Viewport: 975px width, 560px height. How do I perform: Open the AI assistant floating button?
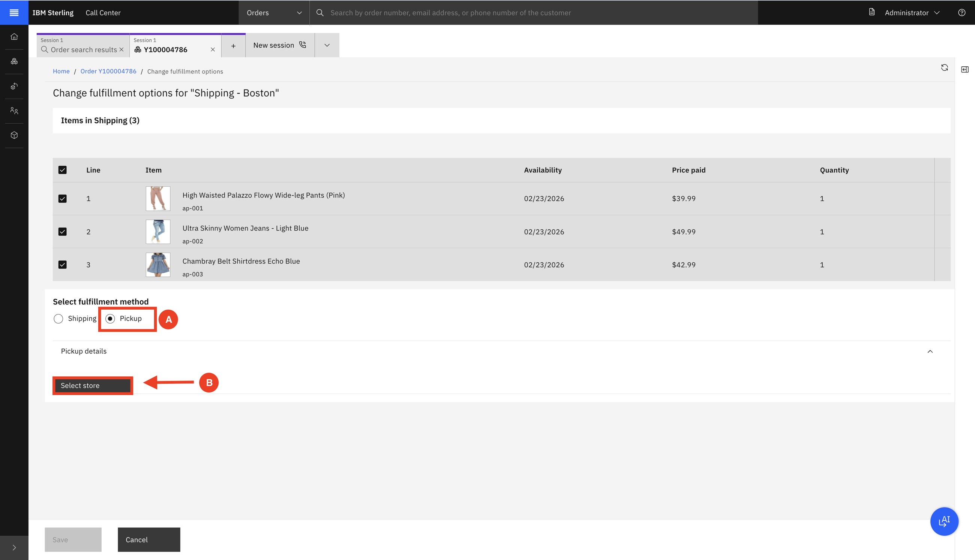pyautogui.click(x=944, y=521)
